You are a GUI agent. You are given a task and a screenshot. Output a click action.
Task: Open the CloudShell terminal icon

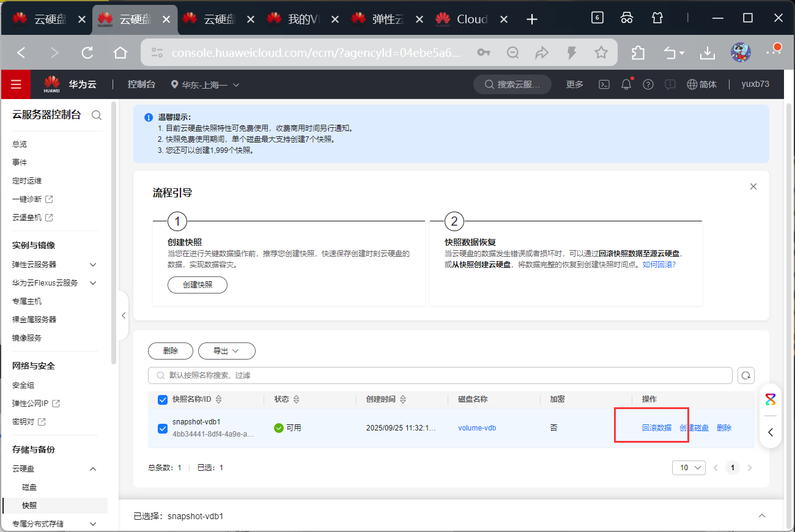point(604,84)
